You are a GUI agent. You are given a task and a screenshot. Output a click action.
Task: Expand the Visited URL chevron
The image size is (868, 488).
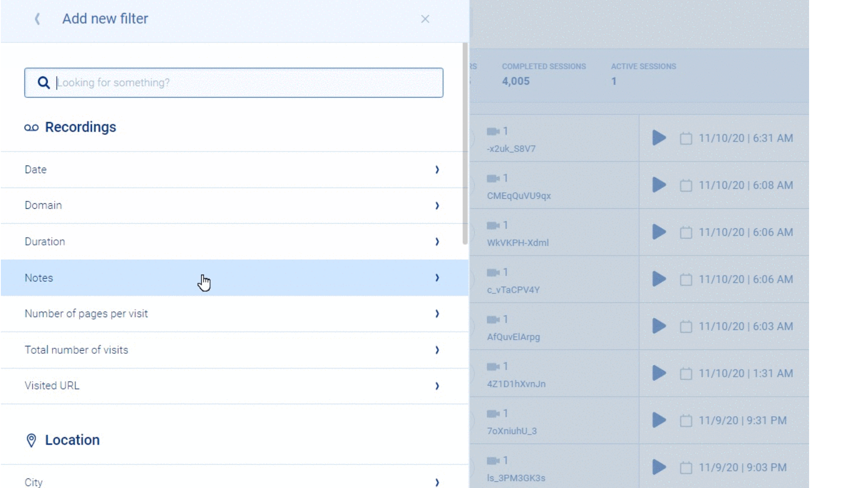[437, 386]
